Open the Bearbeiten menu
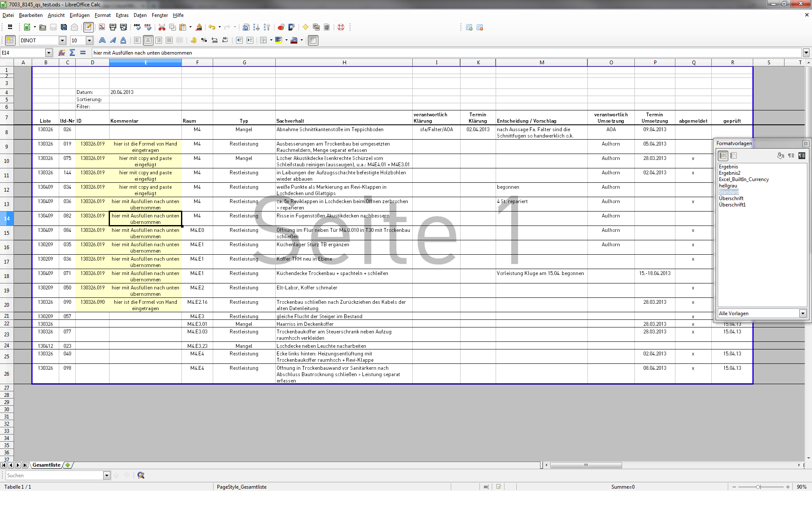The width and height of the screenshot is (812, 506). (x=30, y=15)
